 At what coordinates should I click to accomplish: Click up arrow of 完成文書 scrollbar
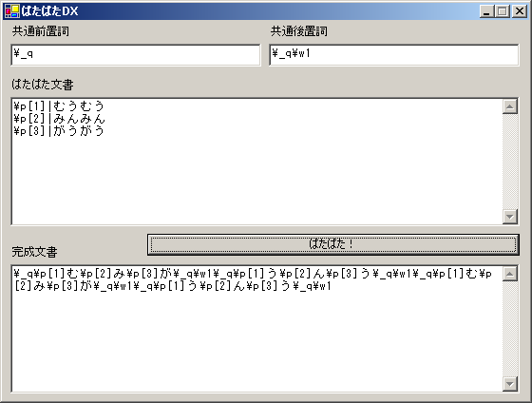click(510, 274)
